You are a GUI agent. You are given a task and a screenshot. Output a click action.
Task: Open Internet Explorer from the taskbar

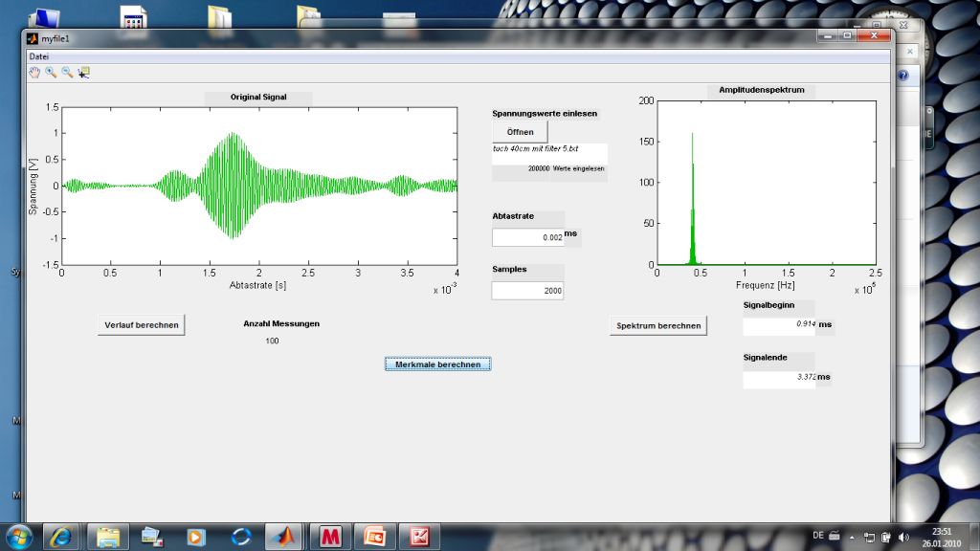63,537
